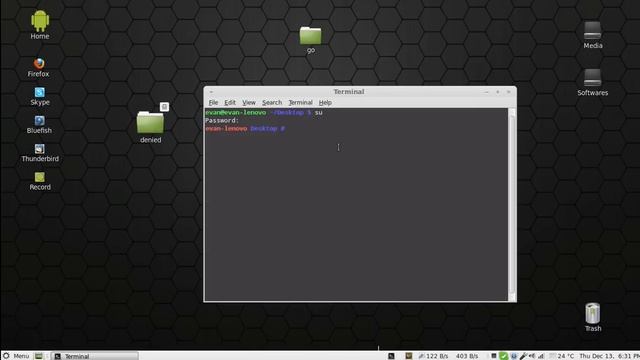Image resolution: width=640 pixels, height=360 pixels.
Task: Click the 24 °C weather applet
Action: (x=562, y=356)
